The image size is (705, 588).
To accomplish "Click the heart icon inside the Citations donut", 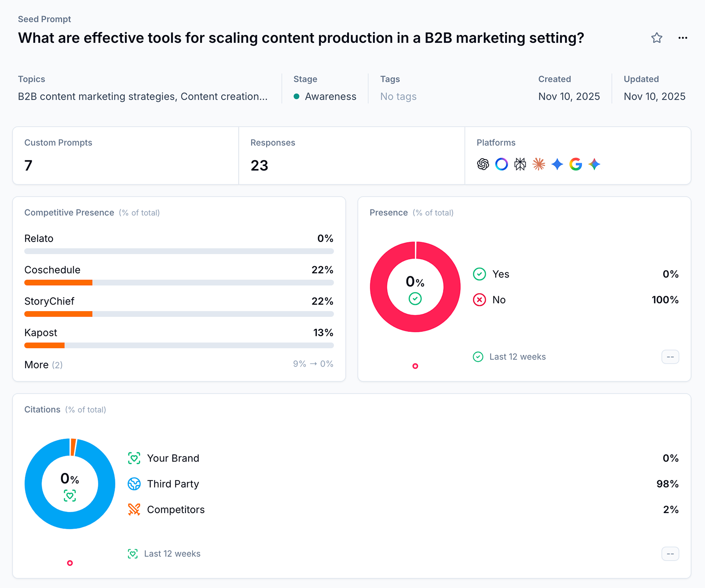I will tap(70, 496).
